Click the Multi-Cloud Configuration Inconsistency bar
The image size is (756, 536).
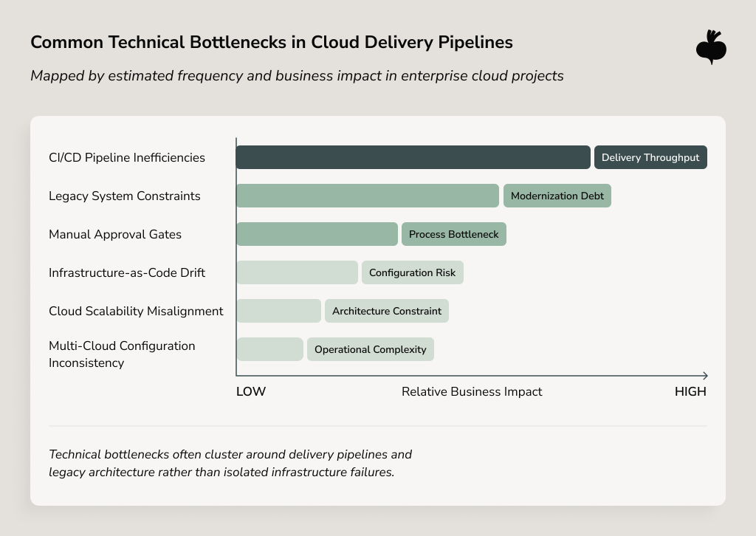(269, 349)
